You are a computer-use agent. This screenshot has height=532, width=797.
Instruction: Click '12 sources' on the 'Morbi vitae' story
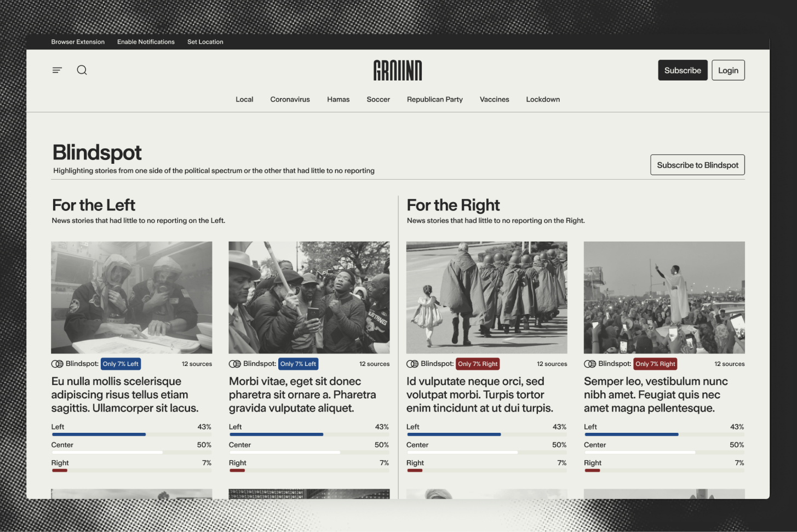(374, 364)
